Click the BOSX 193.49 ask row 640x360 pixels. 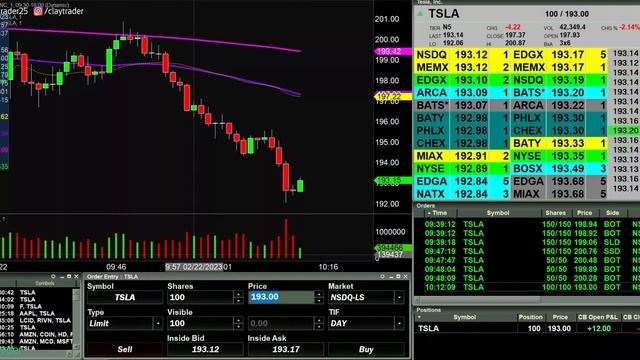point(559,169)
